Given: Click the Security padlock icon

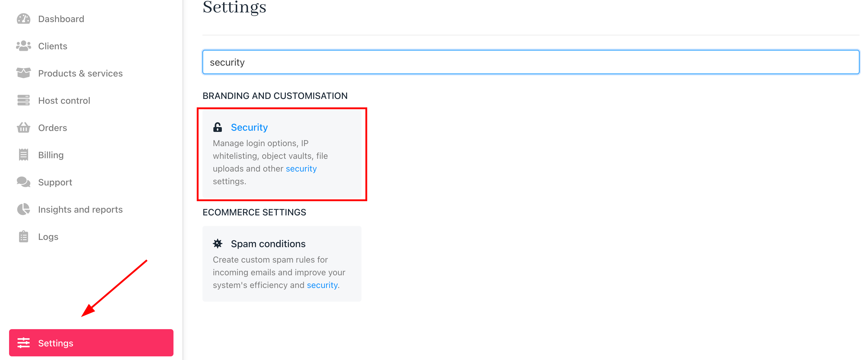Looking at the screenshot, I should (x=218, y=127).
